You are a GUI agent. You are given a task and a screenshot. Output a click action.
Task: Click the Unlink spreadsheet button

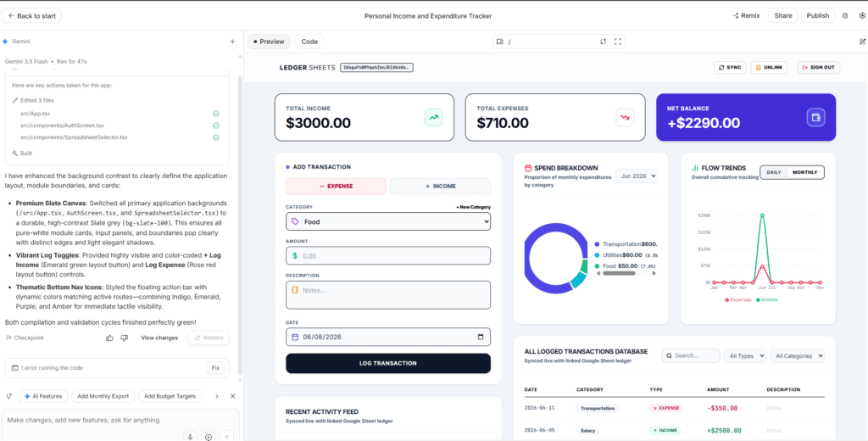(769, 68)
